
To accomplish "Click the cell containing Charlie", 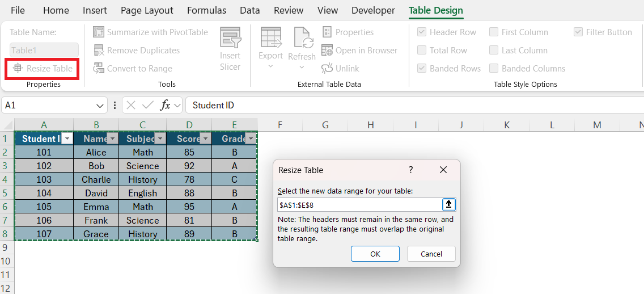I will [96, 179].
